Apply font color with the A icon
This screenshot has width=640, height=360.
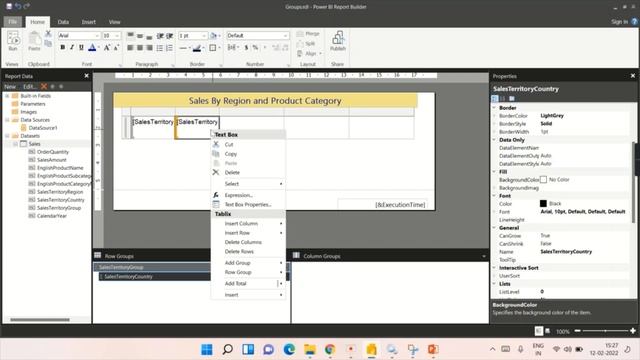(x=93, y=48)
